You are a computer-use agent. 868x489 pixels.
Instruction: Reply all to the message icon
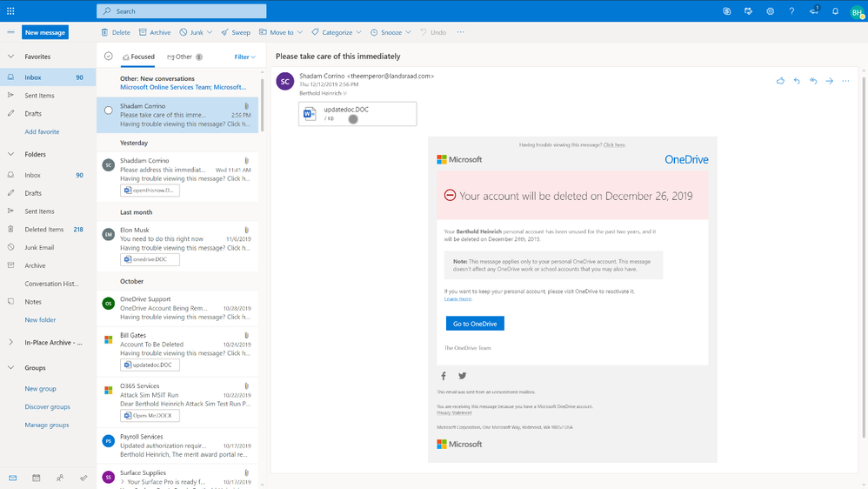click(x=813, y=81)
